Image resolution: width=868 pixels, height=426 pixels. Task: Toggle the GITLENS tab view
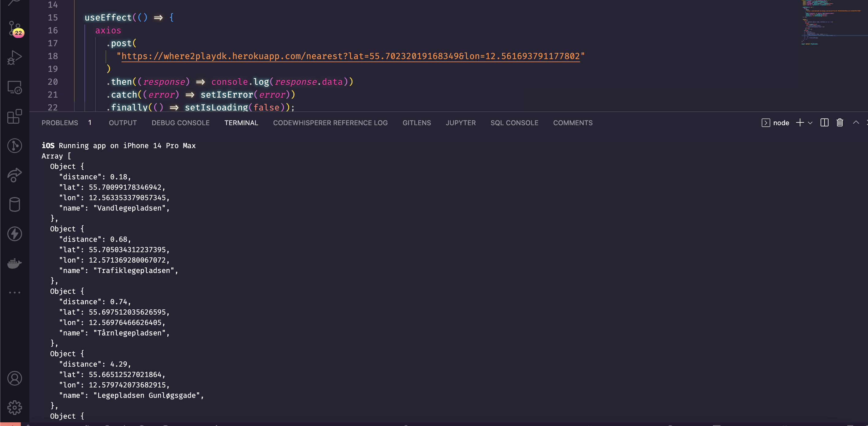point(416,122)
